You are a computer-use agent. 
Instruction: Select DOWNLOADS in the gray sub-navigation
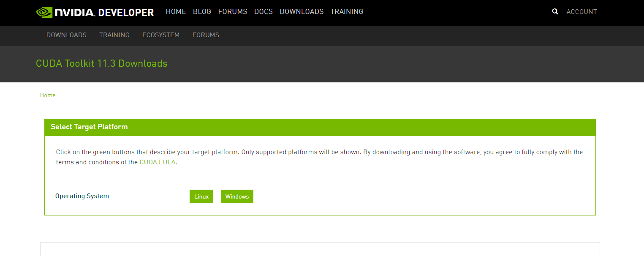66,35
